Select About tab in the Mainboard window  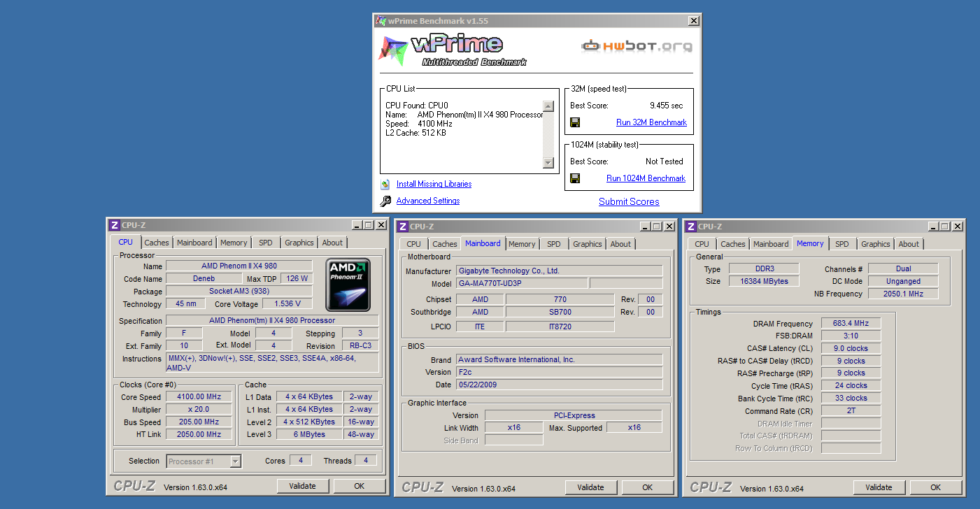620,244
